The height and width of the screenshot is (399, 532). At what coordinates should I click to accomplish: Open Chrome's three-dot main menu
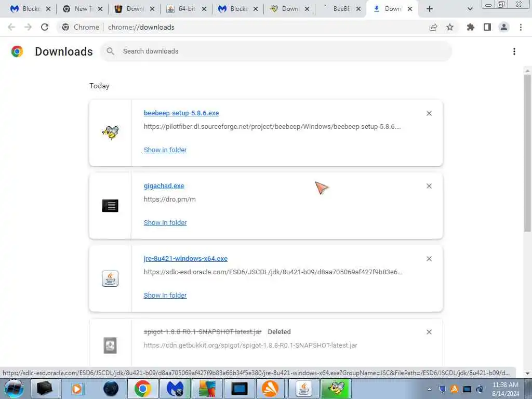point(521,27)
